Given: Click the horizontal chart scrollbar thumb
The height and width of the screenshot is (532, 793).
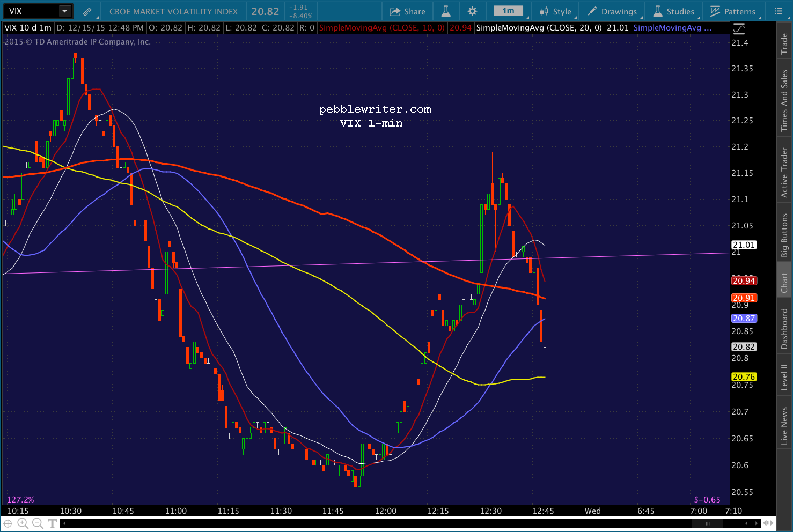Looking at the screenshot, I should [x=707, y=523].
